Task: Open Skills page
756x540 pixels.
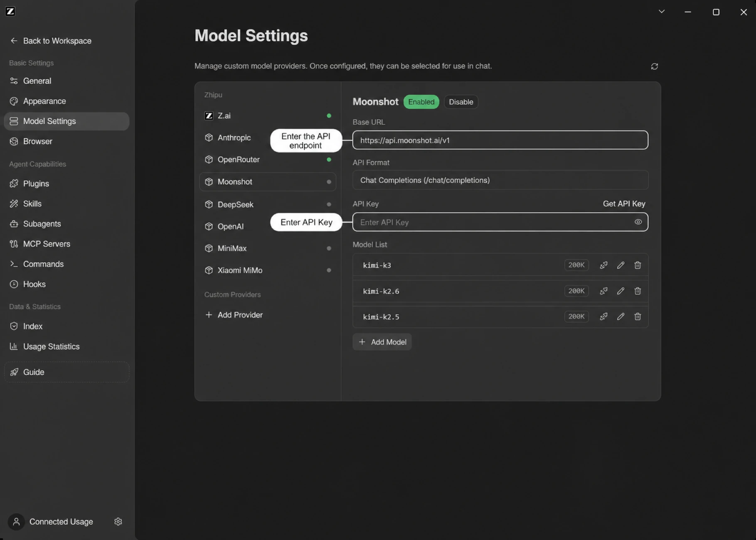Action: point(66,204)
